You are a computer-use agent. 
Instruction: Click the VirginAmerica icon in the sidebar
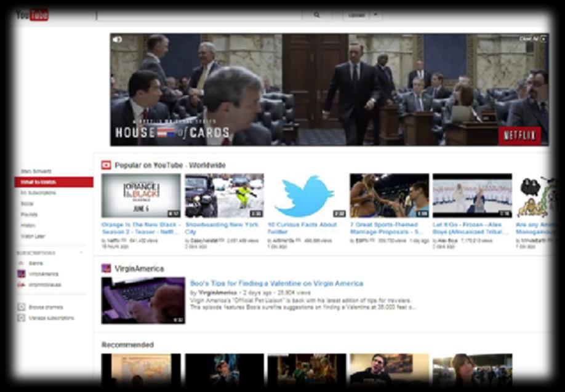pos(22,274)
